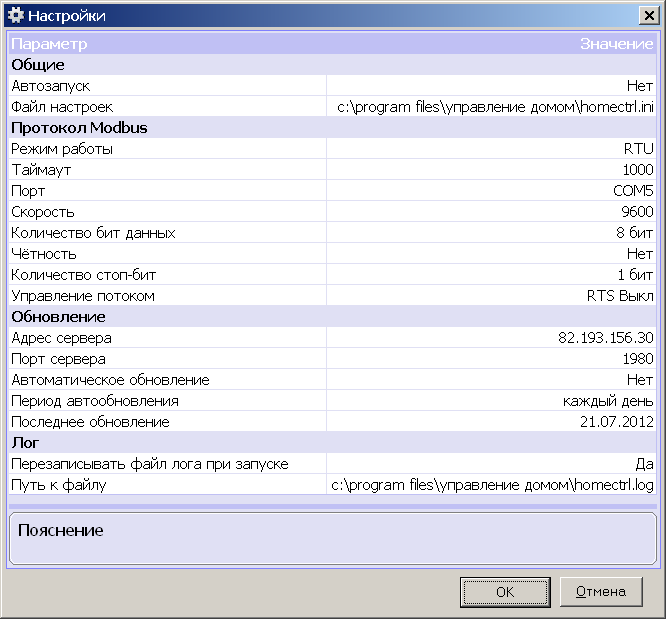The image size is (666, 619).
Task: Click the Обновление section header
Action: pos(58,317)
